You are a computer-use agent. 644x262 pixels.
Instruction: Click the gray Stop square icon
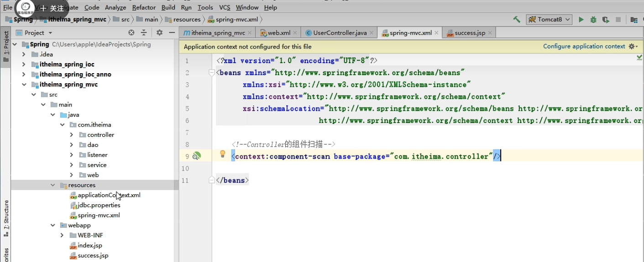(618, 20)
